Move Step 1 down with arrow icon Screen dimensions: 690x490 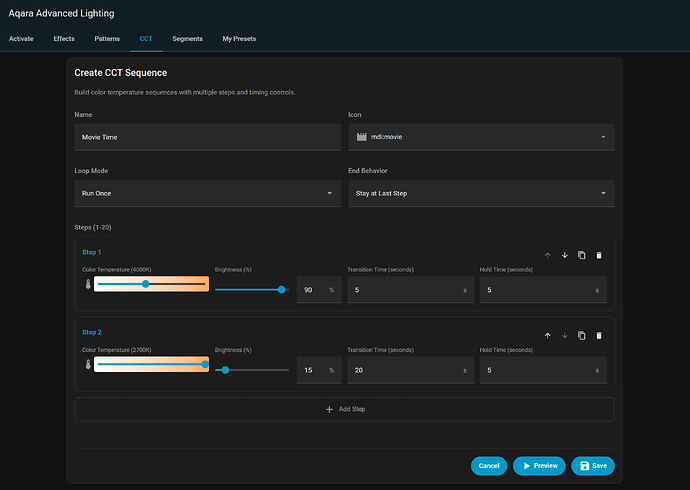click(564, 255)
